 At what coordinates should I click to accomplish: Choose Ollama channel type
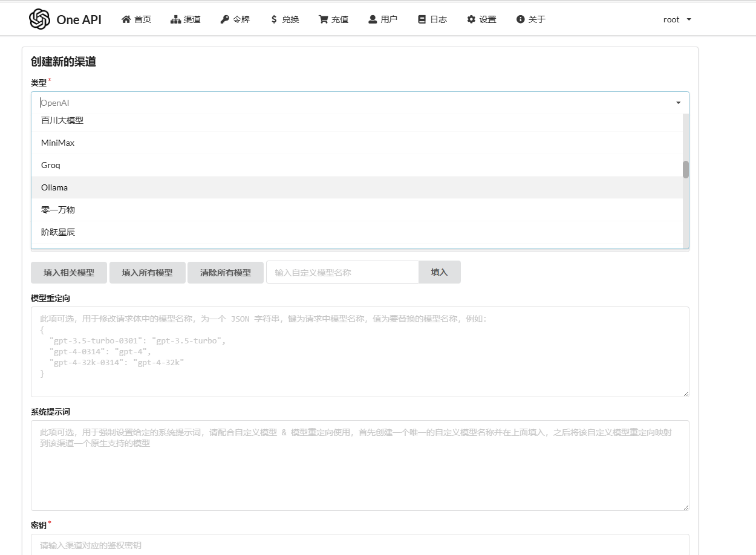(x=357, y=187)
